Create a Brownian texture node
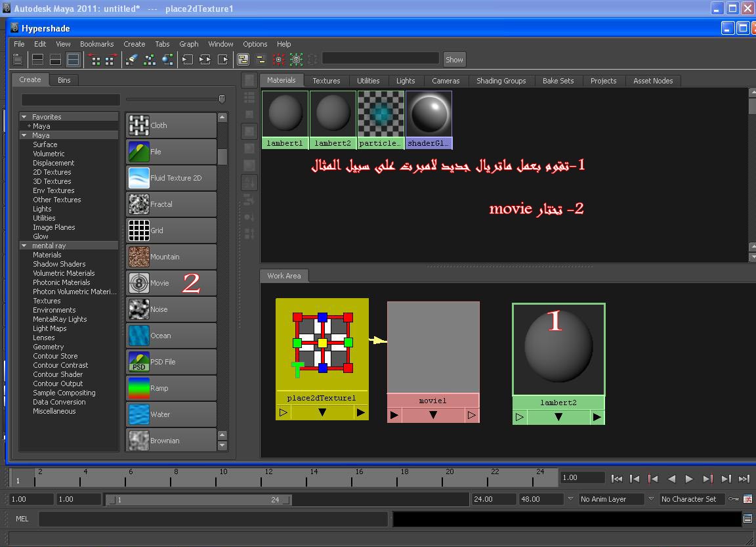This screenshot has width=756, height=547. 171,441
